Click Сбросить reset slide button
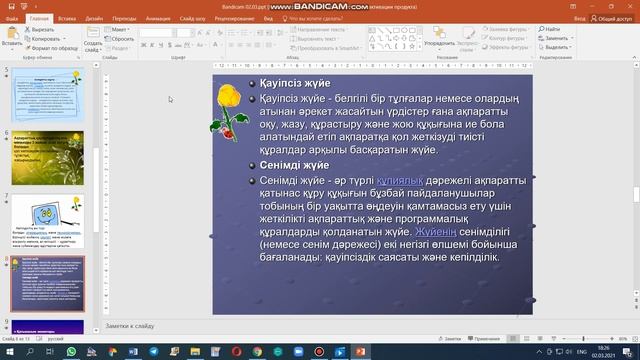This screenshot has height=360, width=640. (x=119, y=39)
